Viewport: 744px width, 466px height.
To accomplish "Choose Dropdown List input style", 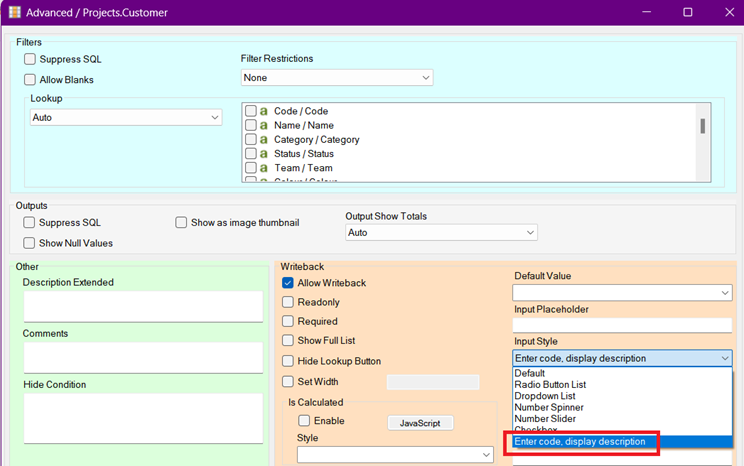I will point(622,396).
